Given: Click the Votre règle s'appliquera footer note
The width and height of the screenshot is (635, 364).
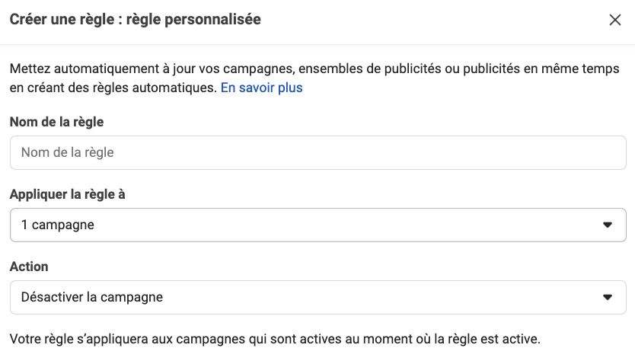Looking at the screenshot, I should pyautogui.click(x=275, y=339).
